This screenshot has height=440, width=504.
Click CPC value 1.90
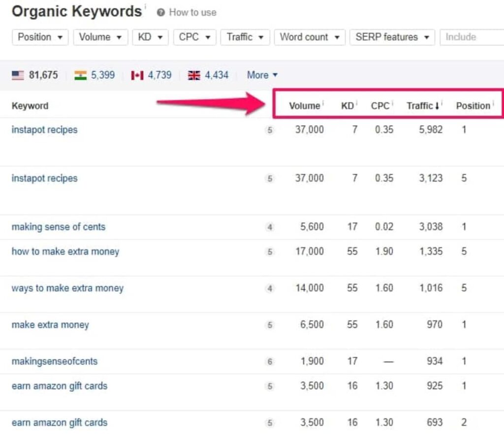(384, 251)
